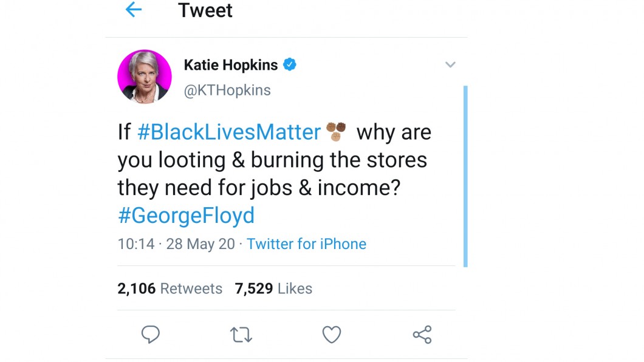Screen dimensions: 644x362
Task: Reply to the tweet via speech bubble icon
Action: pyautogui.click(x=150, y=335)
